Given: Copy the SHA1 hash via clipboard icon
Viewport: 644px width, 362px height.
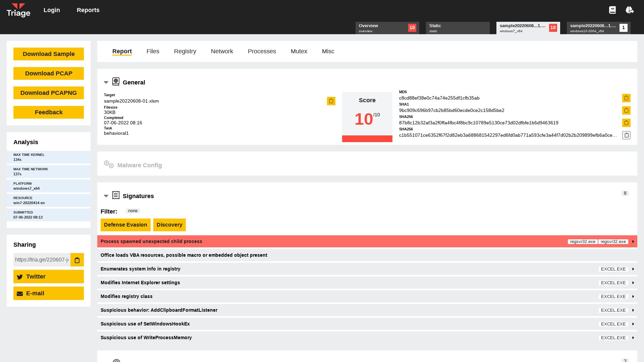Looking at the screenshot, I should coord(626,110).
